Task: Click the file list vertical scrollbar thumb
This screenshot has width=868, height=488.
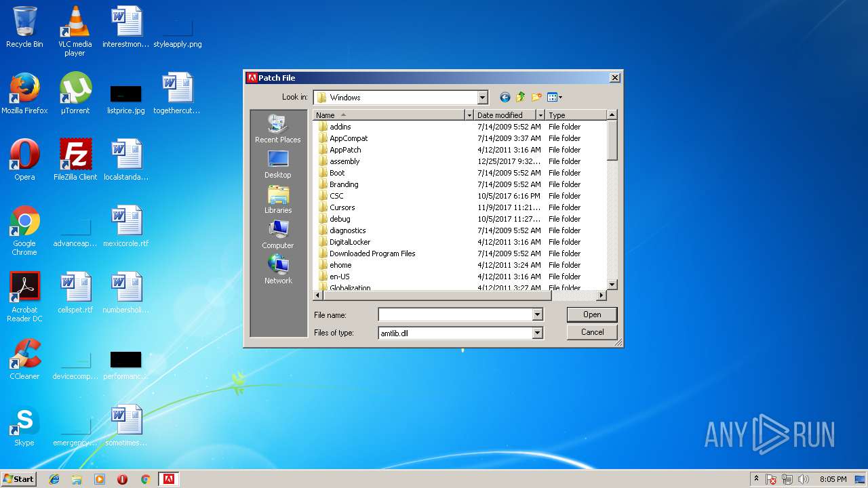Action: (x=612, y=140)
